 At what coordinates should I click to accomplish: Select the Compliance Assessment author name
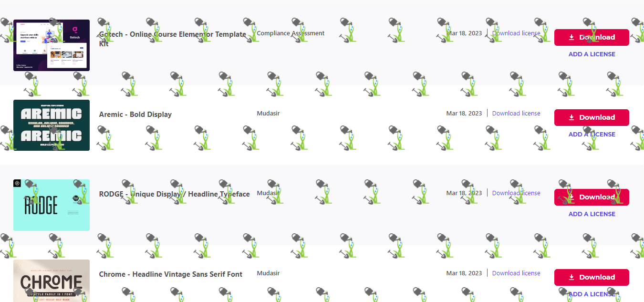coord(291,33)
